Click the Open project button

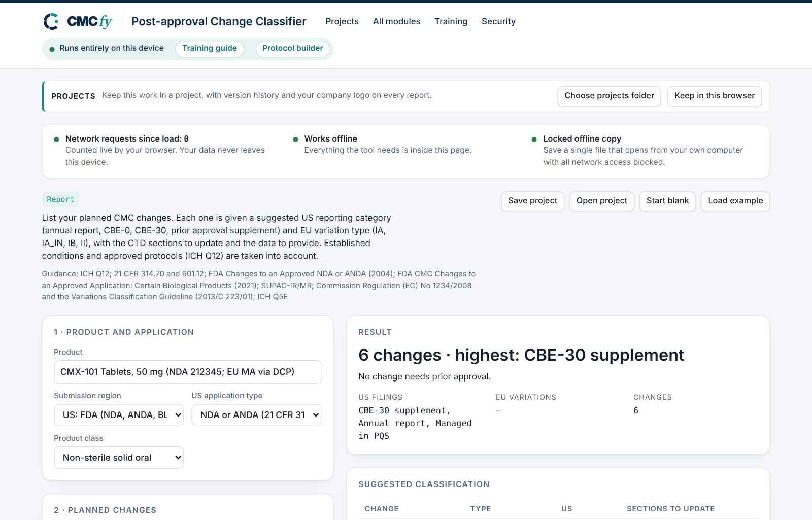click(602, 201)
